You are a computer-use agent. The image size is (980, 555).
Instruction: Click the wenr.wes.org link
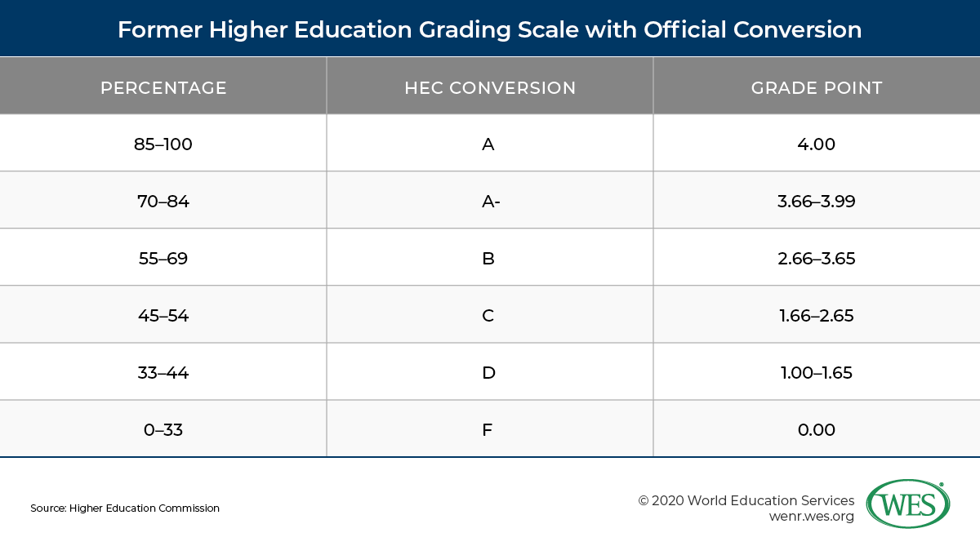(812, 517)
